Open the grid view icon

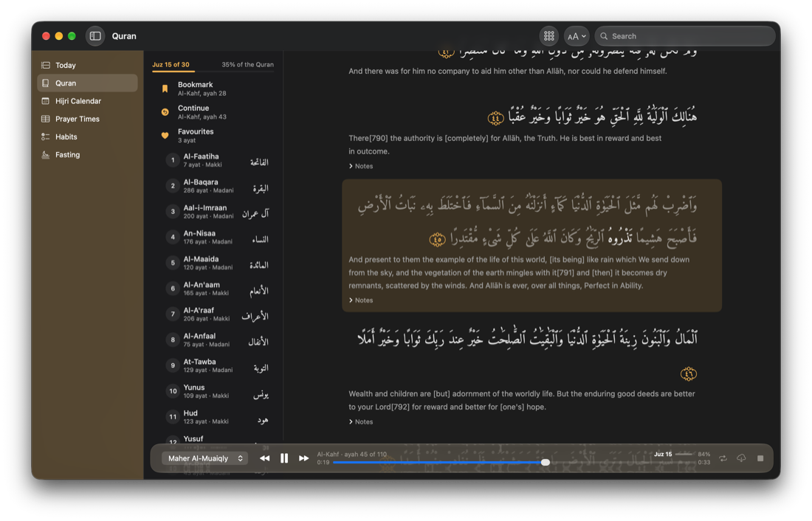pyautogui.click(x=549, y=36)
